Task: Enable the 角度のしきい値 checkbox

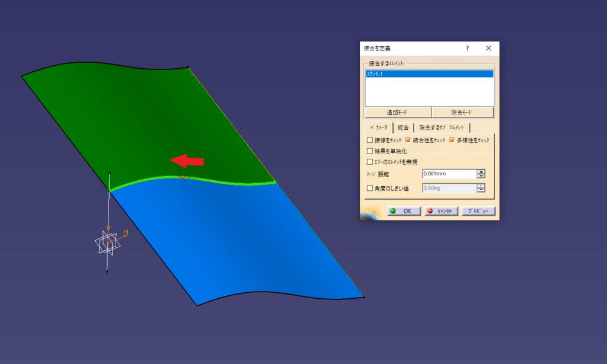Action: pos(369,188)
